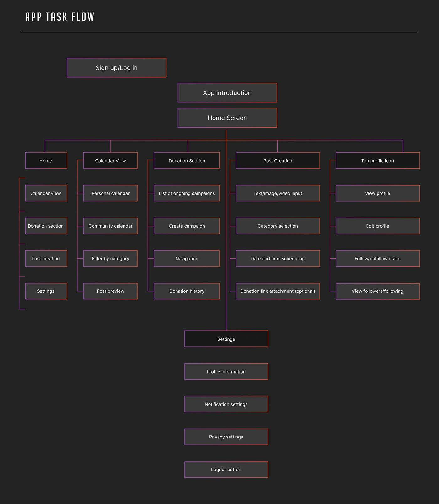Screen dimensions: 439x504
Task: Click the Calendar view box under Home
Action: tap(46, 193)
